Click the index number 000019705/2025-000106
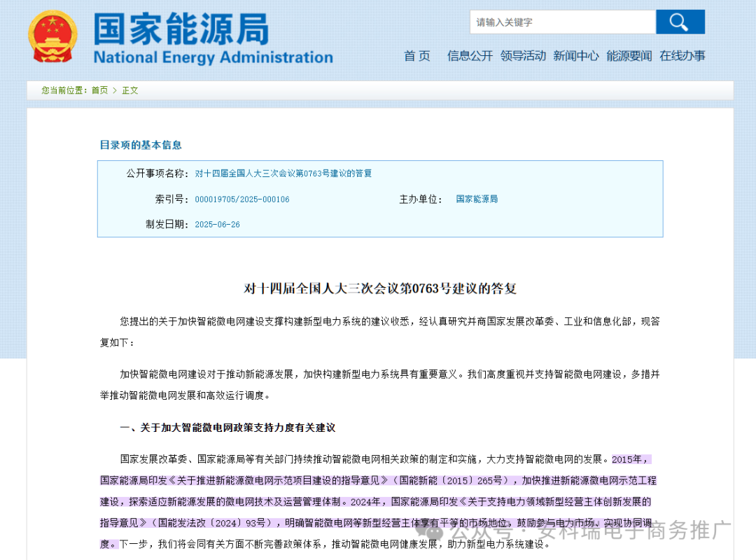Screen dimensions: 756x560 point(243,199)
